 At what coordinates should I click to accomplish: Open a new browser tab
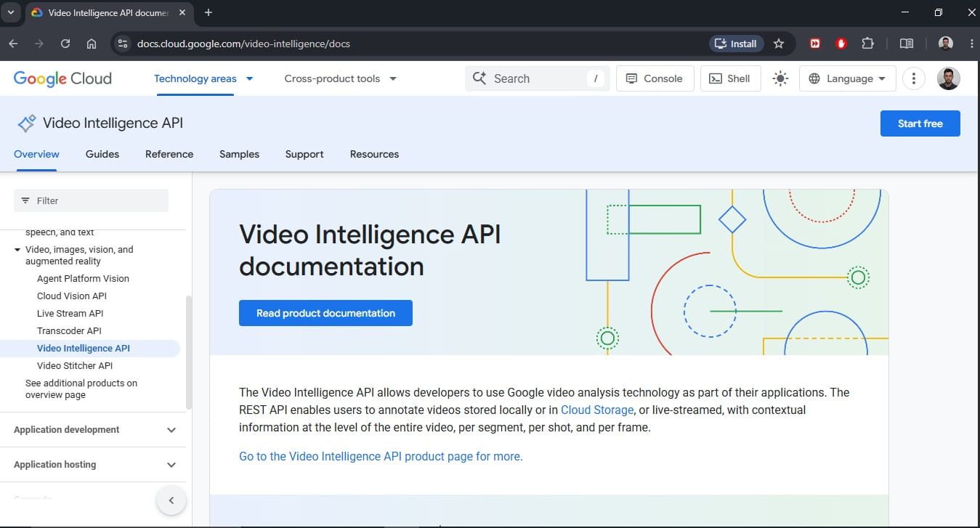tap(208, 12)
